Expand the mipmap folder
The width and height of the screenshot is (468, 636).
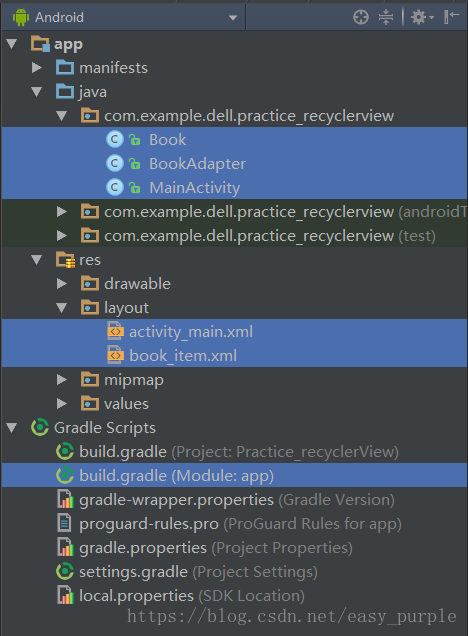[62, 380]
